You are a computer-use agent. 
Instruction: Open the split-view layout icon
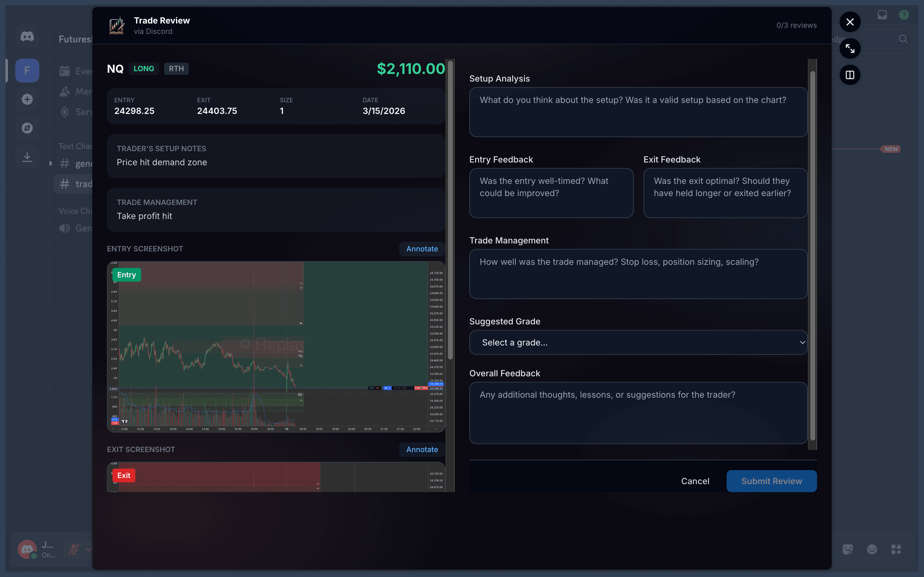tap(850, 75)
